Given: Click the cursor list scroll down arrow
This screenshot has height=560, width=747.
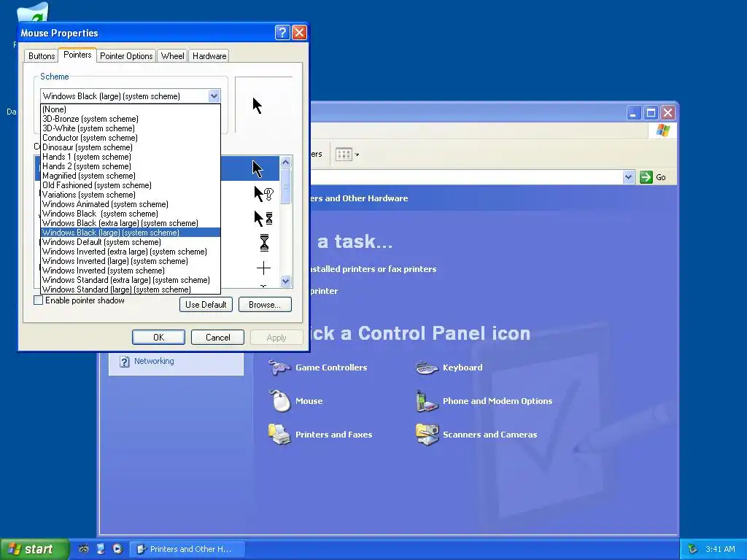Looking at the screenshot, I should 285,281.
